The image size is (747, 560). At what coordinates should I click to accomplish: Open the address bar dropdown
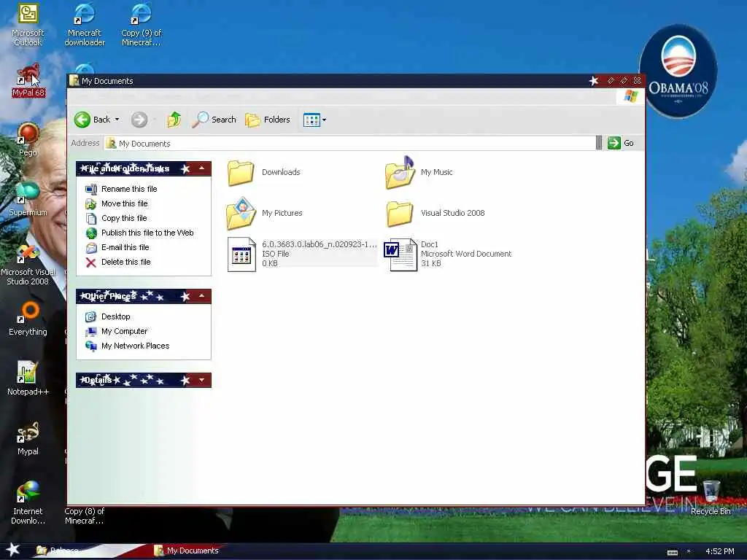(x=599, y=143)
